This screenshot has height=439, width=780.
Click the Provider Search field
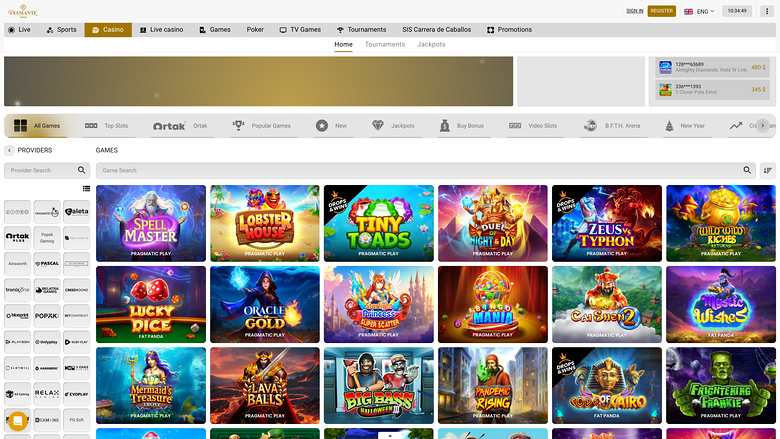coord(47,171)
